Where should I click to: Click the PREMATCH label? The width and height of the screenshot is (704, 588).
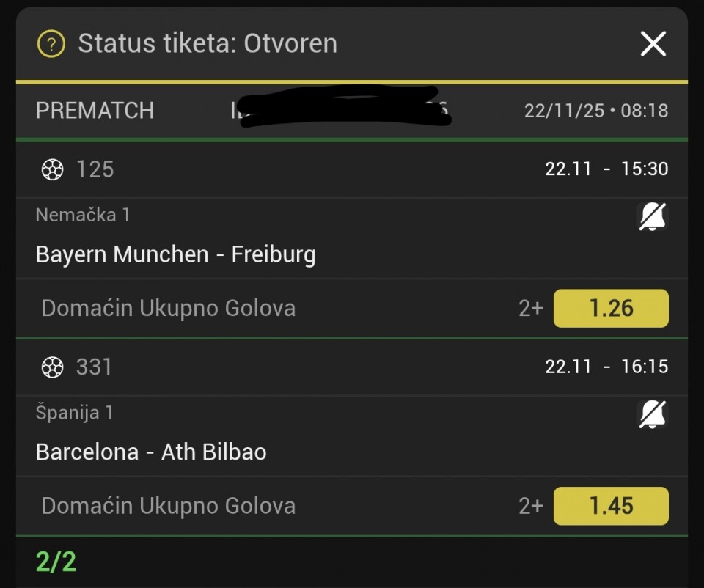95,111
